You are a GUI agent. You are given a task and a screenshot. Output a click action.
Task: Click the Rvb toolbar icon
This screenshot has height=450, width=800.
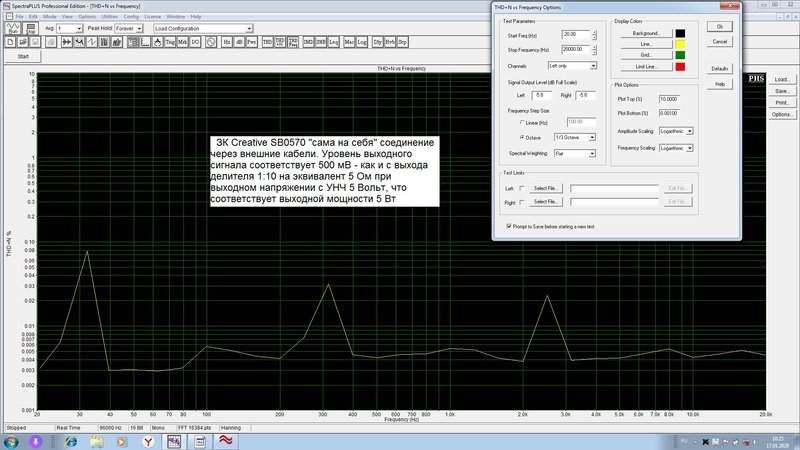click(x=390, y=42)
